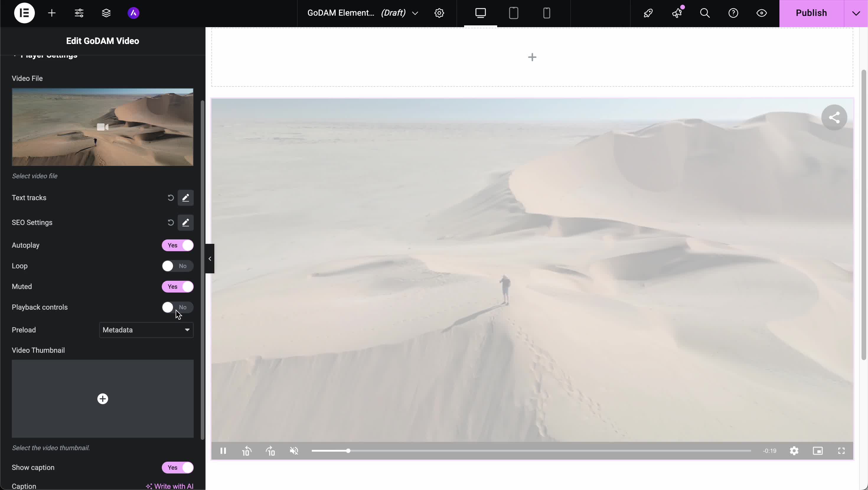
Task: Open the What's New announcements
Action: tap(677, 13)
